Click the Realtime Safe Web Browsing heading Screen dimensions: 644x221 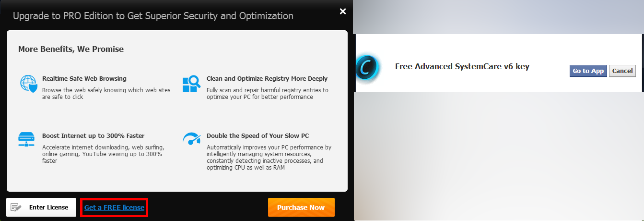(x=84, y=78)
